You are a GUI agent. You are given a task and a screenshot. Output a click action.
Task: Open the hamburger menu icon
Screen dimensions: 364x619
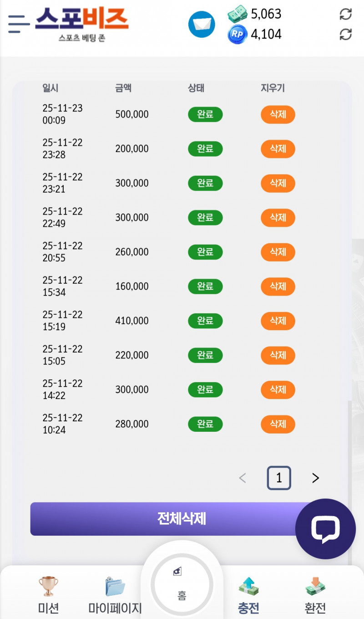[x=19, y=24]
